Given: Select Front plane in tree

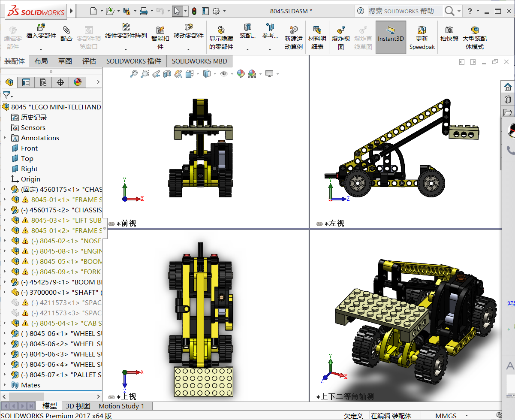Looking at the screenshot, I should coord(29,148).
